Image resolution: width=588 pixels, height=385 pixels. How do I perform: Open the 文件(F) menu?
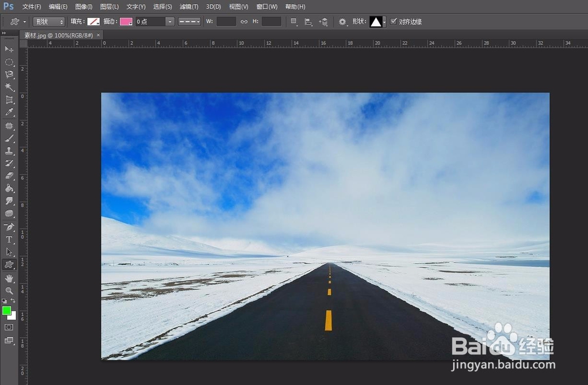coord(32,6)
